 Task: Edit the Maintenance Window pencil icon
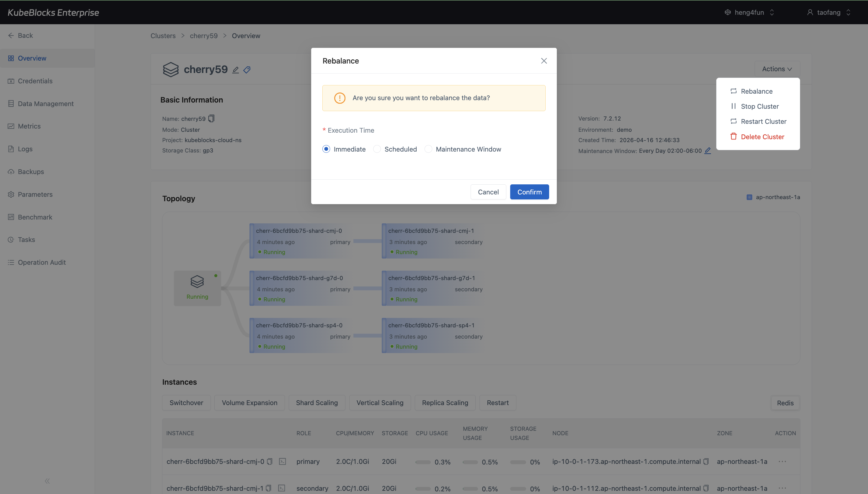(x=708, y=151)
